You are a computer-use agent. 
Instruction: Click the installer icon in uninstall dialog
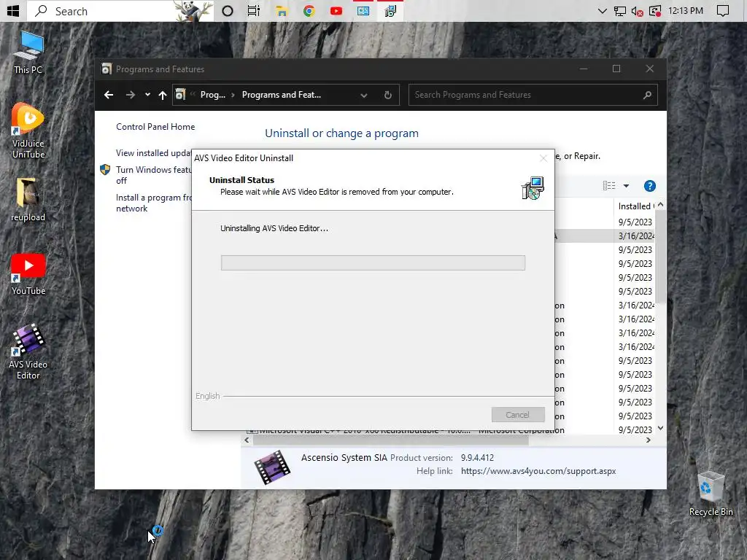pos(532,187)
